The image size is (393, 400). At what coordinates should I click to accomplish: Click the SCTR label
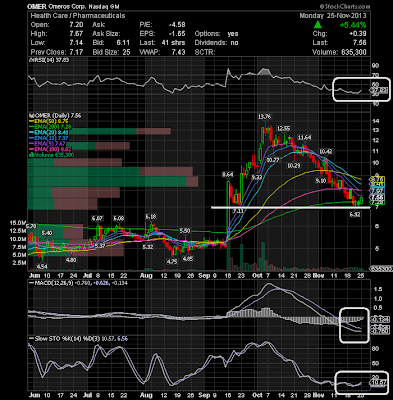point(205,52)
